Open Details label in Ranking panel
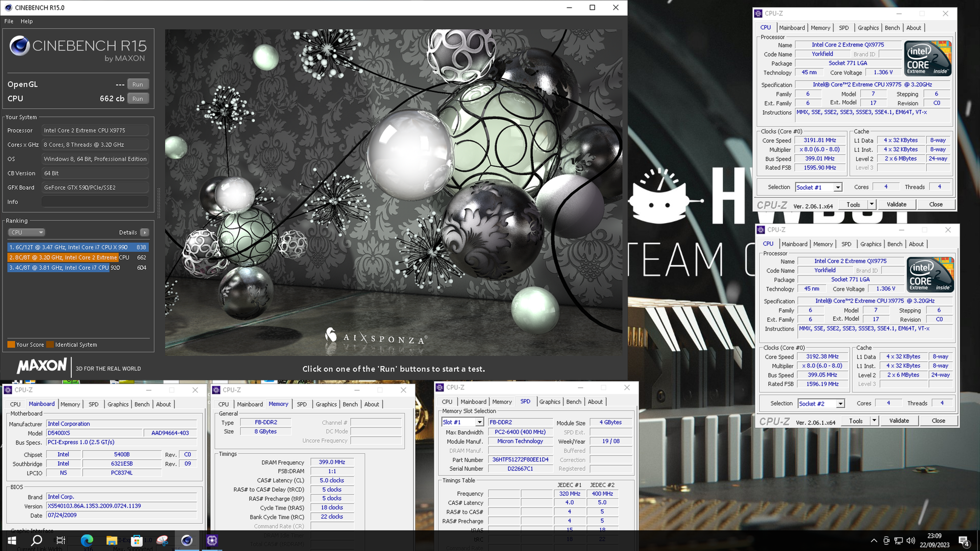Image resolution: width=980 pixels, height=551 pixels. 128,233
